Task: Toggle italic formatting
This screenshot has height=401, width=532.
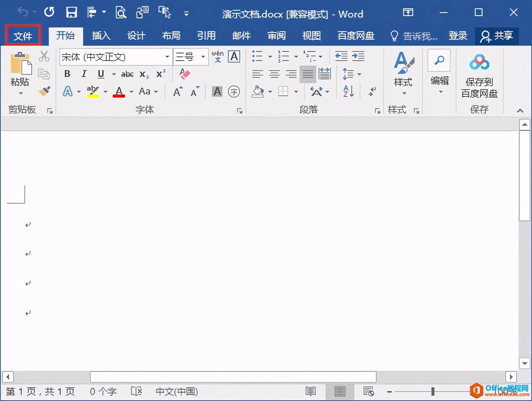Action: click(84, 74)
